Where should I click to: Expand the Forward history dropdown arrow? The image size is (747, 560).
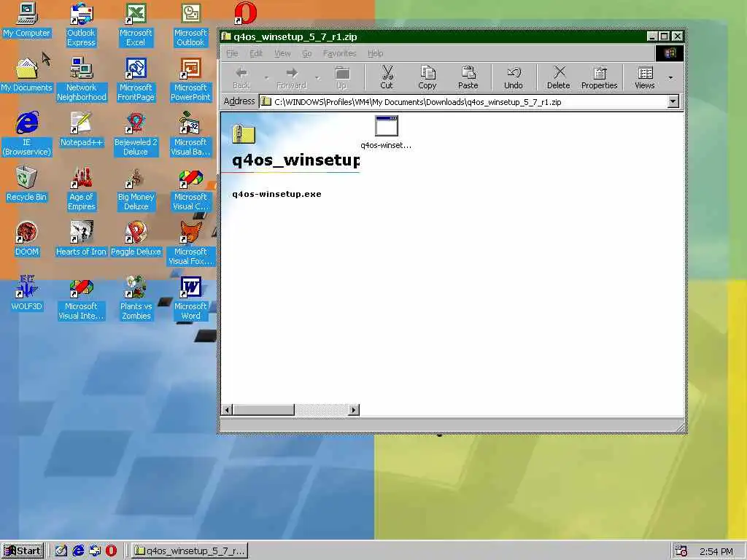317,77
